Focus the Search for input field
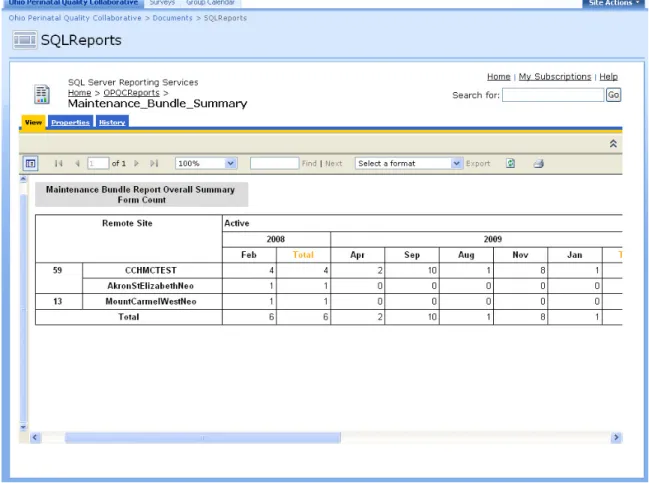Image resolution: width=649 pixels, height=483 pixels. (553, 95)
